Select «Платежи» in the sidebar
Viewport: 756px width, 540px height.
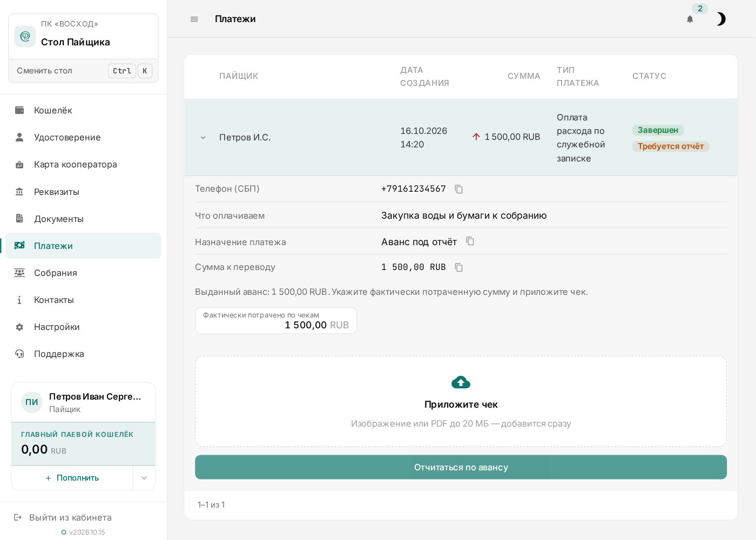[x=84, y=246]
